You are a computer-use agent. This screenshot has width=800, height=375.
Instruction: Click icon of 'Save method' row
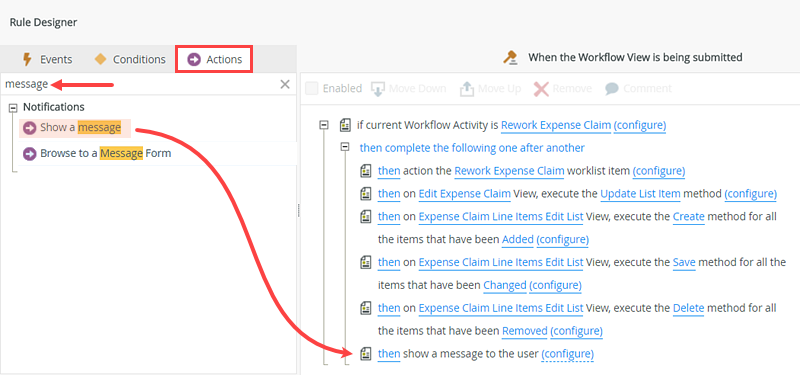[x=365, y=262]
